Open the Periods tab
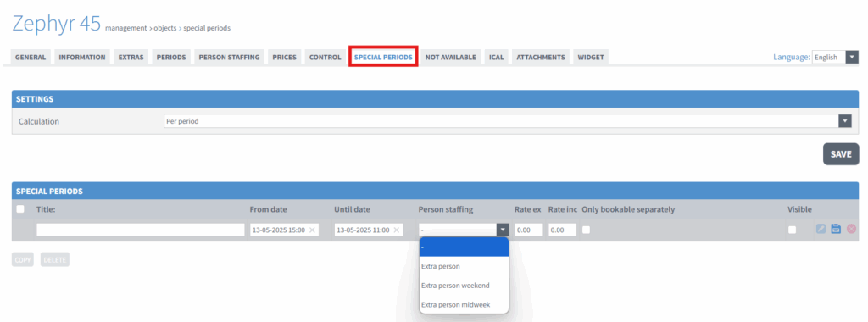Viewport: 868px width, 322px height. pos(171,57)
